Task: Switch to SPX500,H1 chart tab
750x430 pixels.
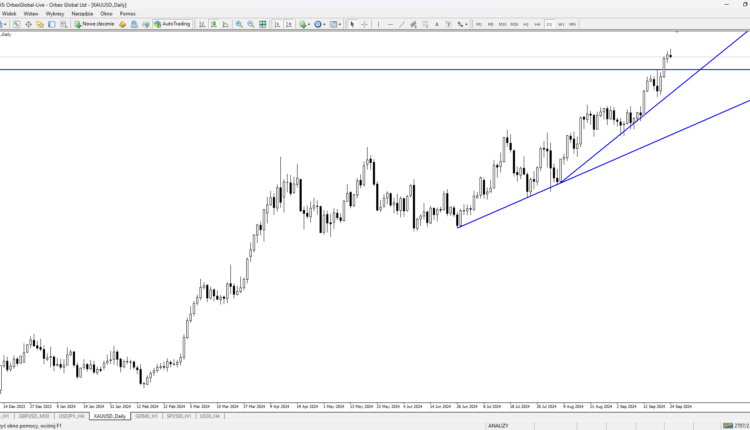Action: (179, 416)
